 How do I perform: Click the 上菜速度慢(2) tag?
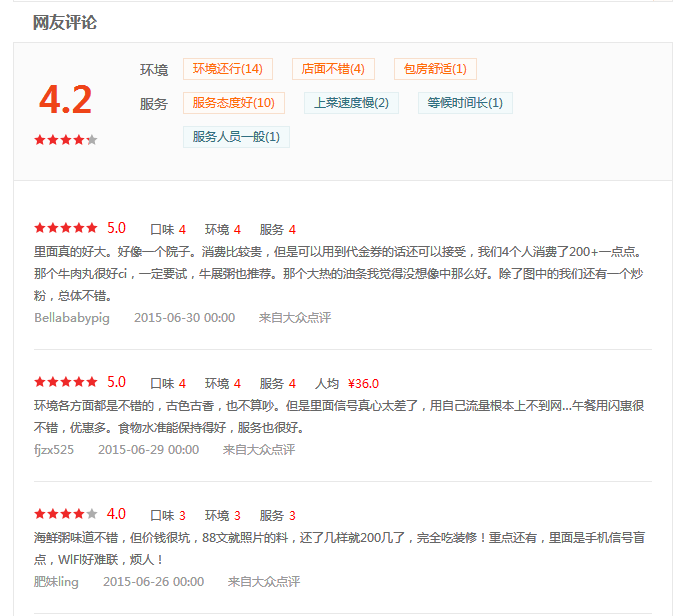[351, 103]
